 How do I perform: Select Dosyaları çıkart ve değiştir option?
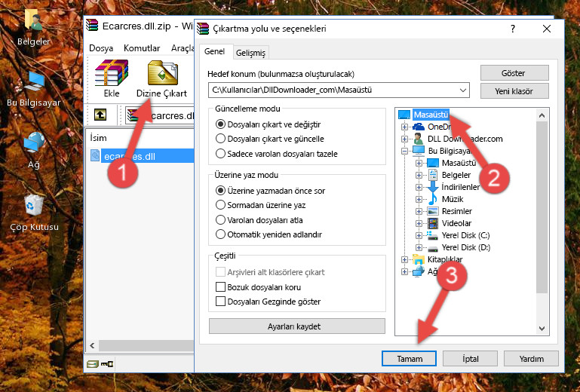269,124
